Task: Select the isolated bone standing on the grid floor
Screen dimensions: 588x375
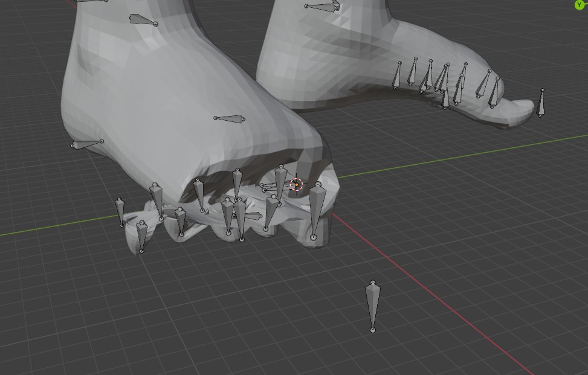Action: pyautogui.click(x=372, y=306)
